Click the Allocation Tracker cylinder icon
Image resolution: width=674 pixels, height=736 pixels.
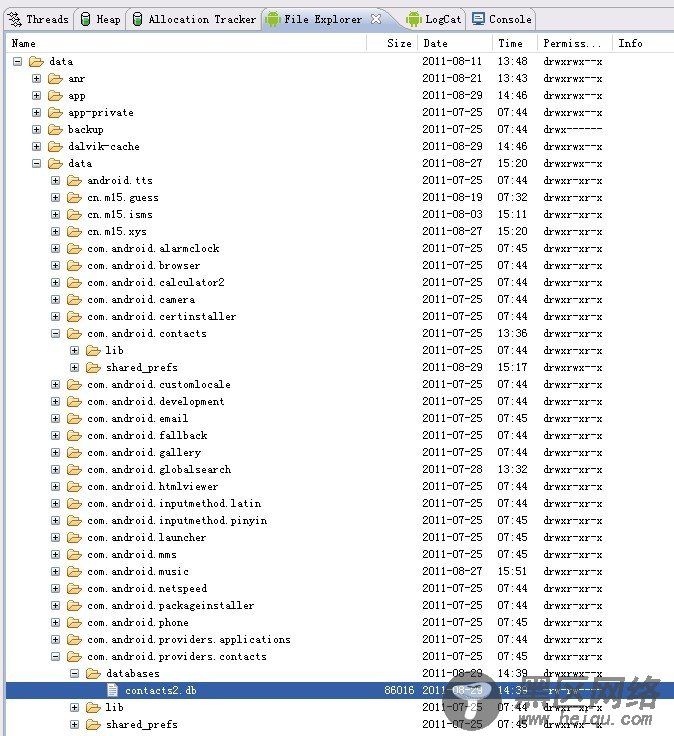138,19
